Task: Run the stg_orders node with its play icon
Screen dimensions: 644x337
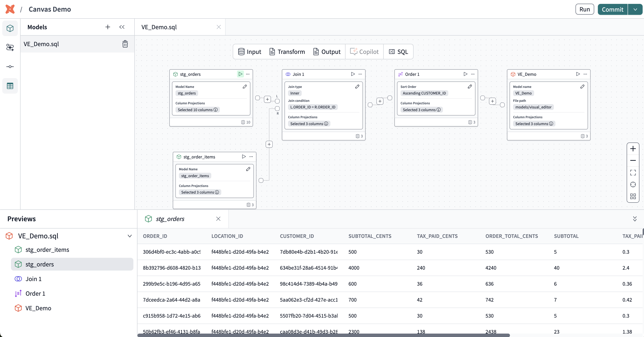Action: 240,74
